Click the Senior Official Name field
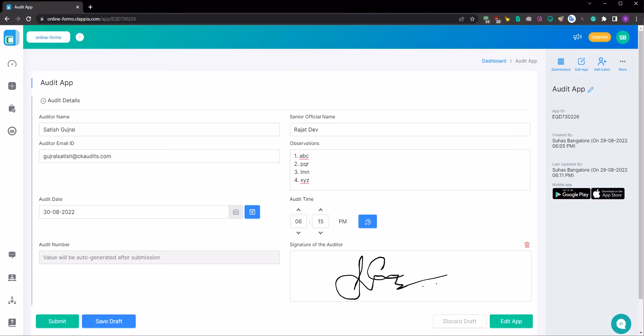 pyautogui.click(x=410, y=129)
